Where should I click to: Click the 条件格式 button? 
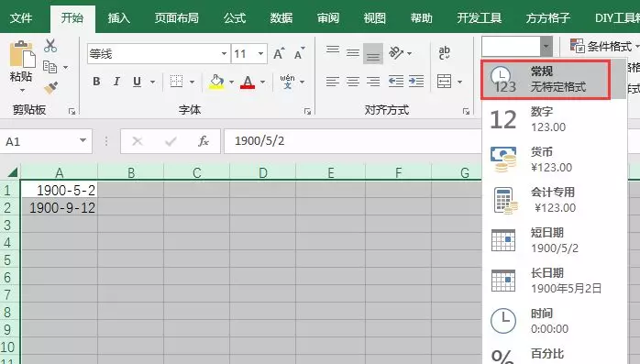click(604, 46)
